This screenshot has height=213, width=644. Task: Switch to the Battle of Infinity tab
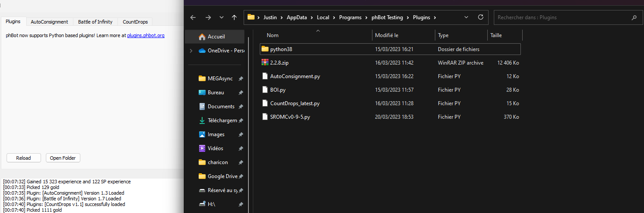point(95,22)
